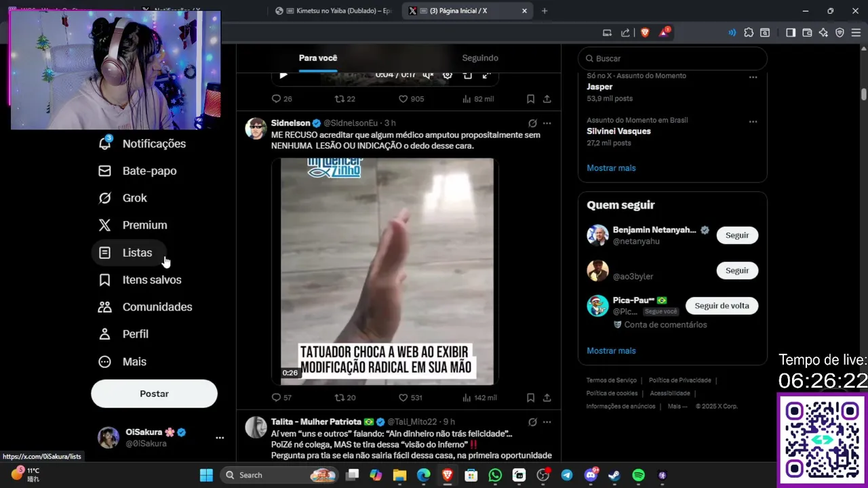
Task: Open WhatsApp from the taskbar
Action: pos(495,475)
